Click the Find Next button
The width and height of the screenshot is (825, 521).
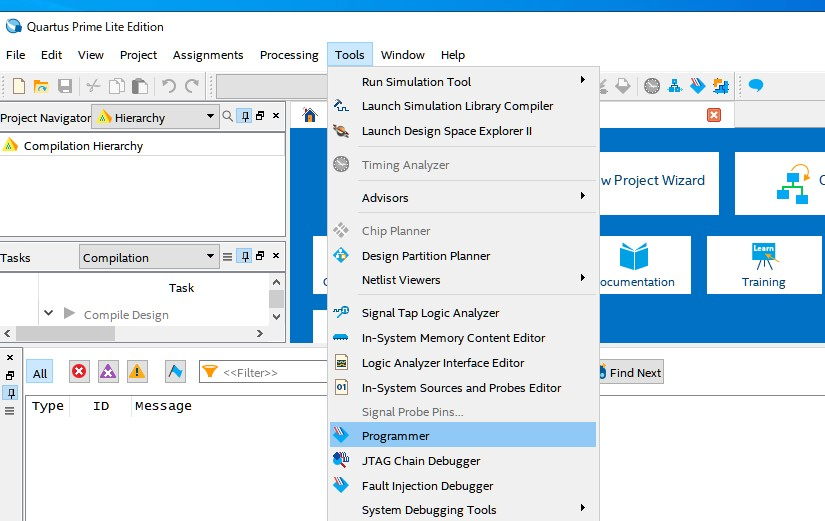pos(631,373)
